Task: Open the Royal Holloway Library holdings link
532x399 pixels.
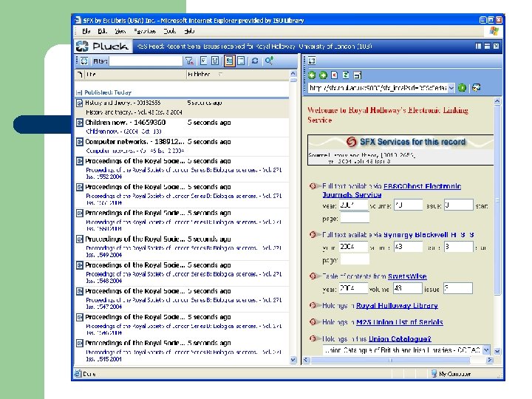Action: (x=397, y=306)
